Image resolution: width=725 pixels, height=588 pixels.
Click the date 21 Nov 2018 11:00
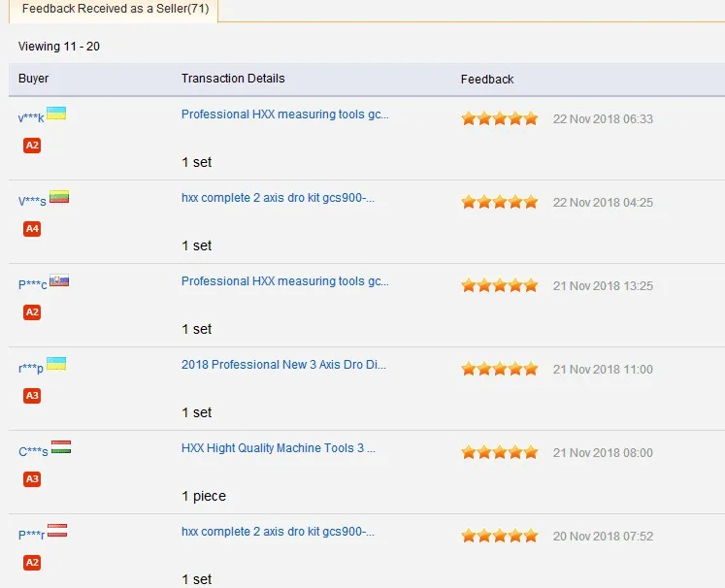603,370
